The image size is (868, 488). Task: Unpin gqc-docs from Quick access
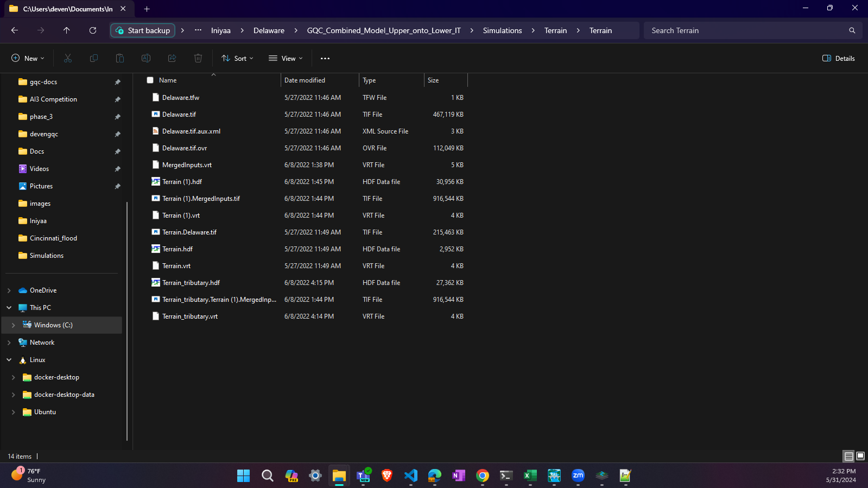[117, 82]
